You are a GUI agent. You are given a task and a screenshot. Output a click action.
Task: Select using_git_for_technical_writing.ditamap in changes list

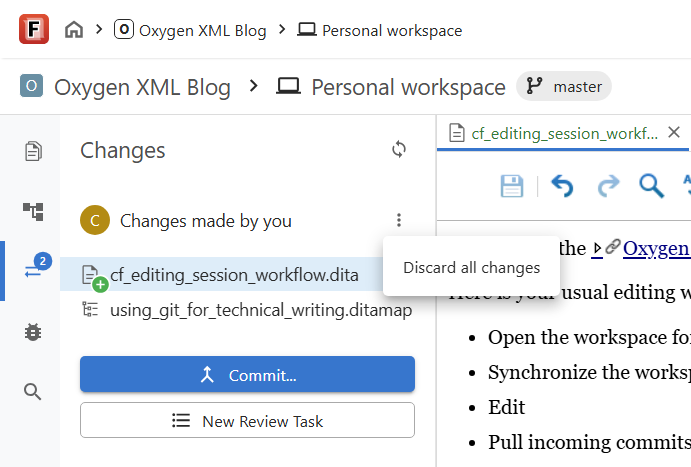point(247,310)
